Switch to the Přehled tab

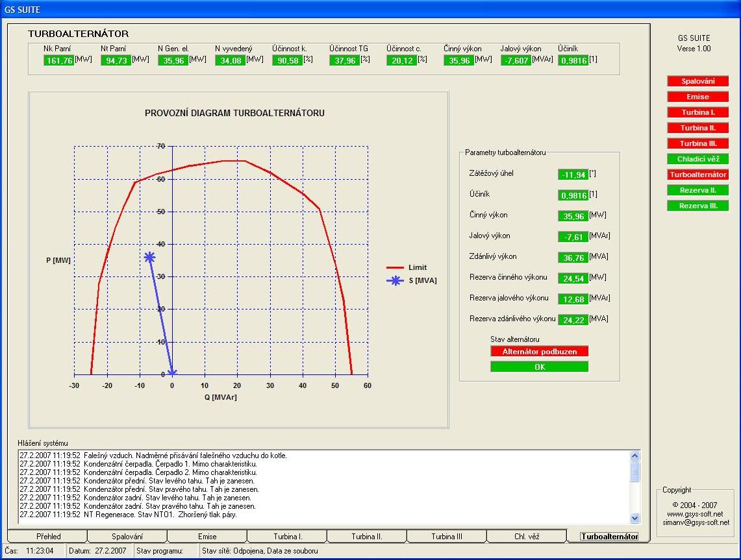(47, 537)
